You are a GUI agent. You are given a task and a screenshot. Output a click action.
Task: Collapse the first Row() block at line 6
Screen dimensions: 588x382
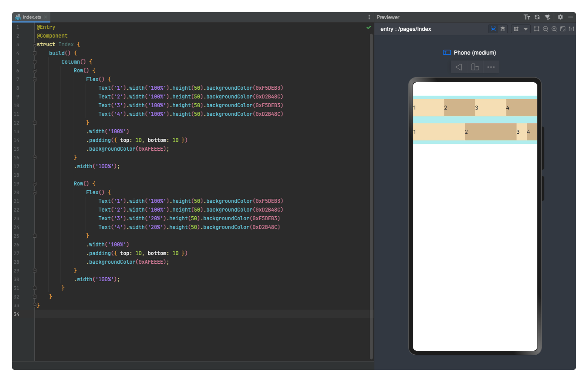35,70
